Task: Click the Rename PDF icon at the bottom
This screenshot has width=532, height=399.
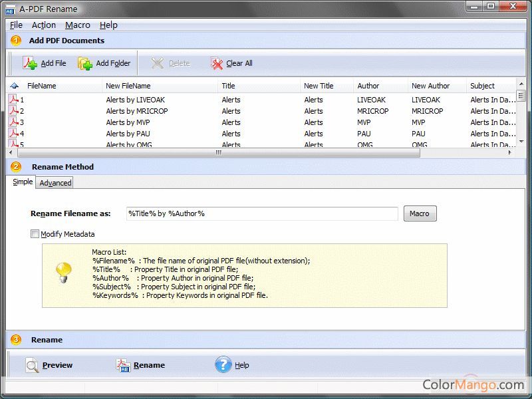Action: point(123,365)
